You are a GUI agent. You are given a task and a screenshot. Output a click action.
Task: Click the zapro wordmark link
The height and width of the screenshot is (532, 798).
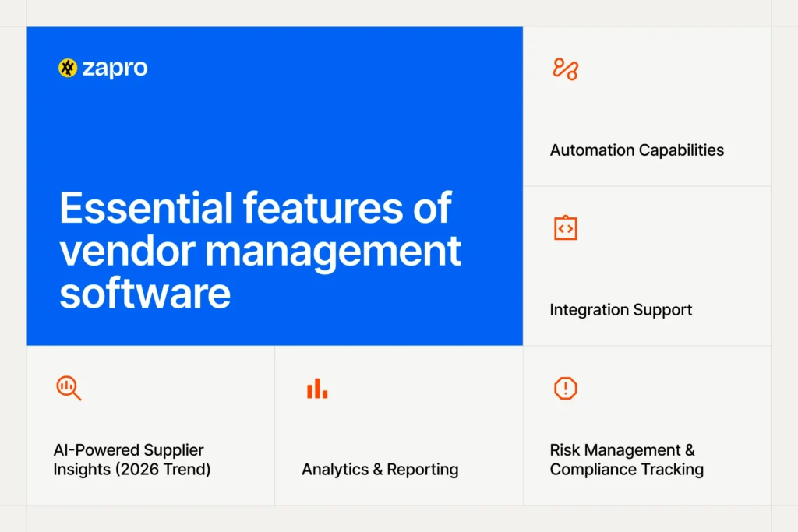(115, 69)
